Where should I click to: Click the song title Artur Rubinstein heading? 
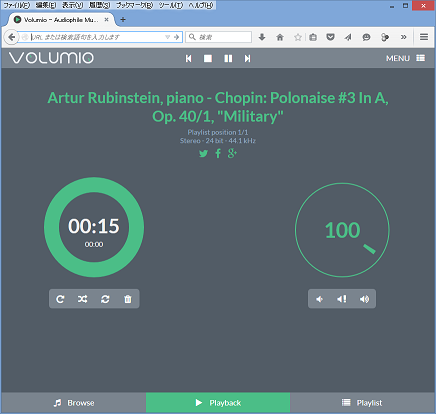[218, 107]
